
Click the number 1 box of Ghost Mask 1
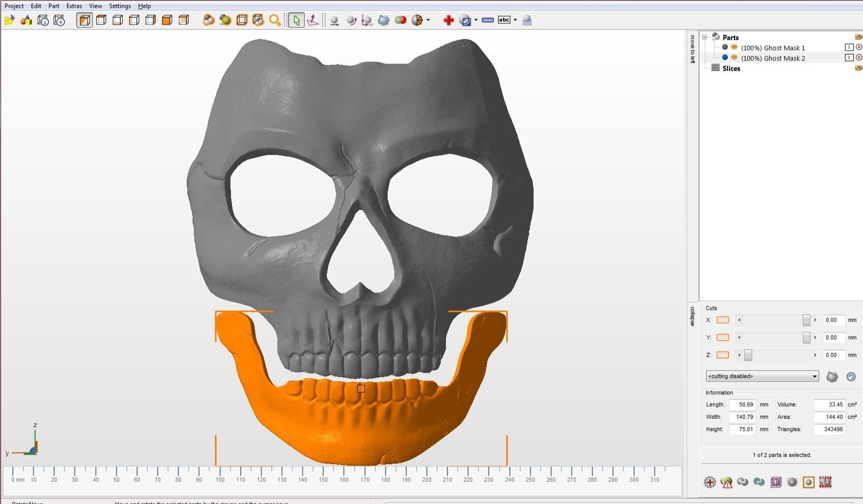click(x=849, y=47)
